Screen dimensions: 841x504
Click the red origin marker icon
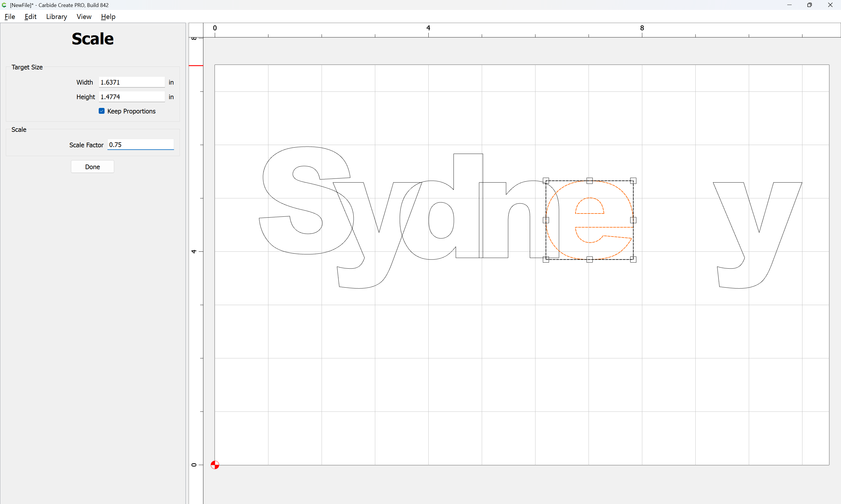[215, 465]
